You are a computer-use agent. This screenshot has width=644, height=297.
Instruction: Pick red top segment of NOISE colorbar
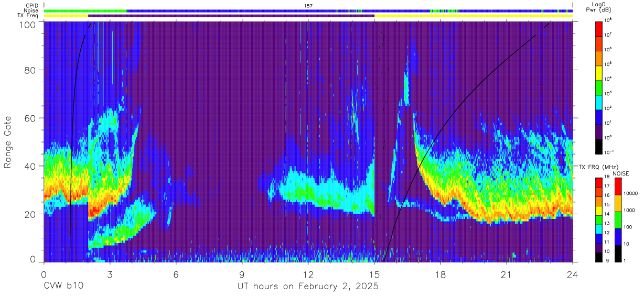[x=618, y=186]
